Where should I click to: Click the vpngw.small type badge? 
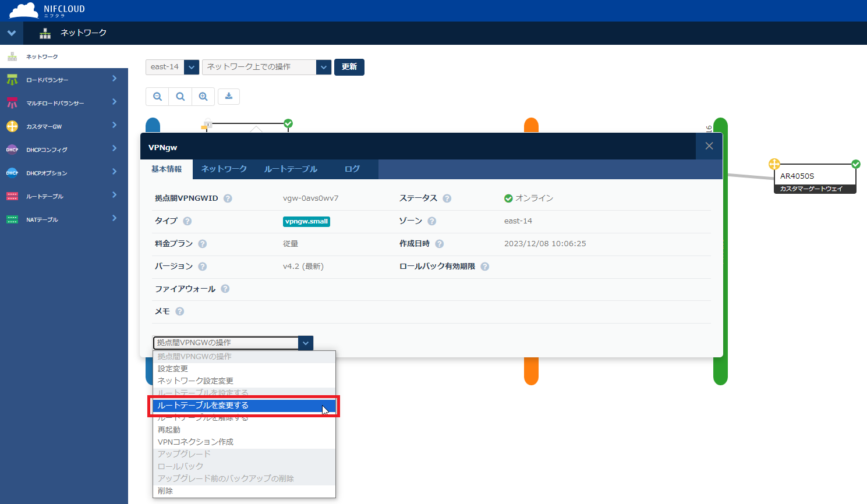306,221
